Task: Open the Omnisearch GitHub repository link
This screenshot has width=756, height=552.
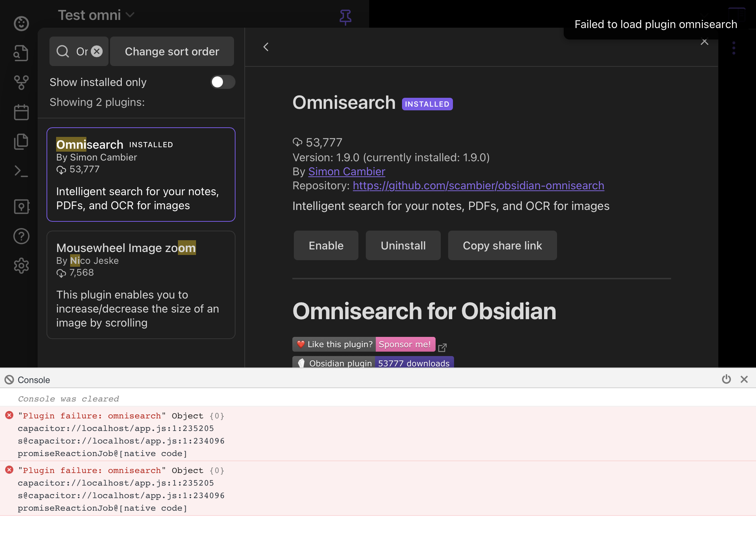Action: coord(478,186)
